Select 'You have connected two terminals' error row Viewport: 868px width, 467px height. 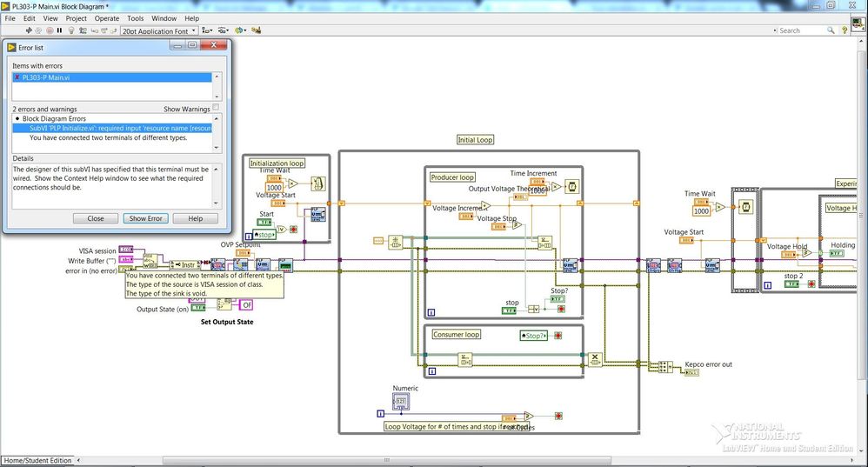(112, 137)
